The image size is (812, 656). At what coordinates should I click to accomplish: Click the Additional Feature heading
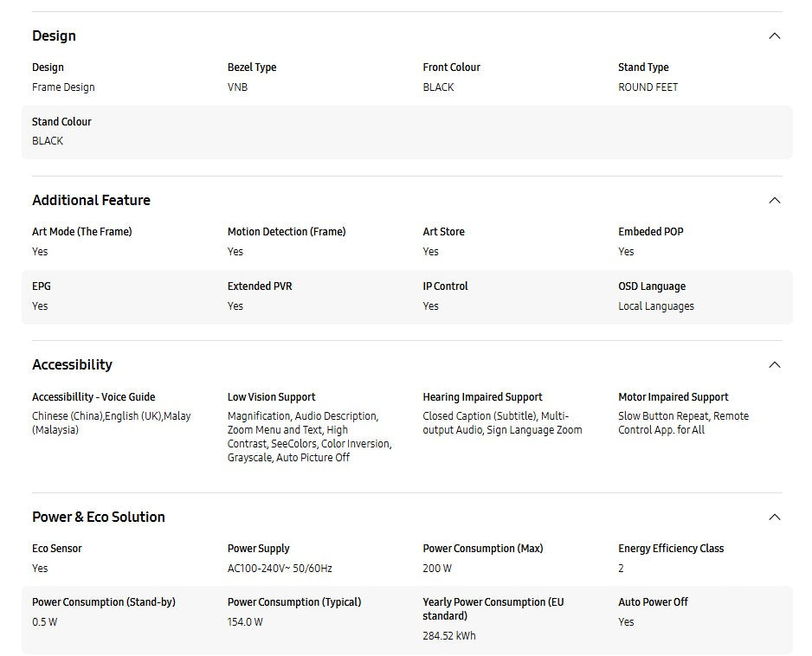91,201
